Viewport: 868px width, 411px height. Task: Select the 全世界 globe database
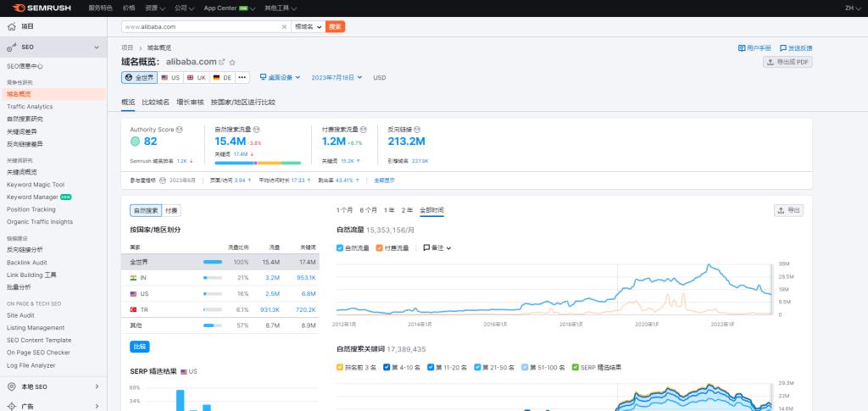click(139, 77)
